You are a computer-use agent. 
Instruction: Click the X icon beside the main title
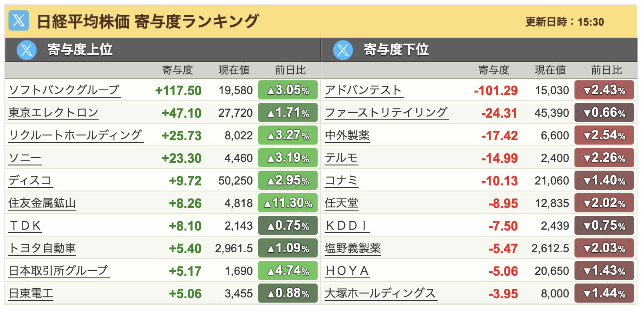coord(19,21)
